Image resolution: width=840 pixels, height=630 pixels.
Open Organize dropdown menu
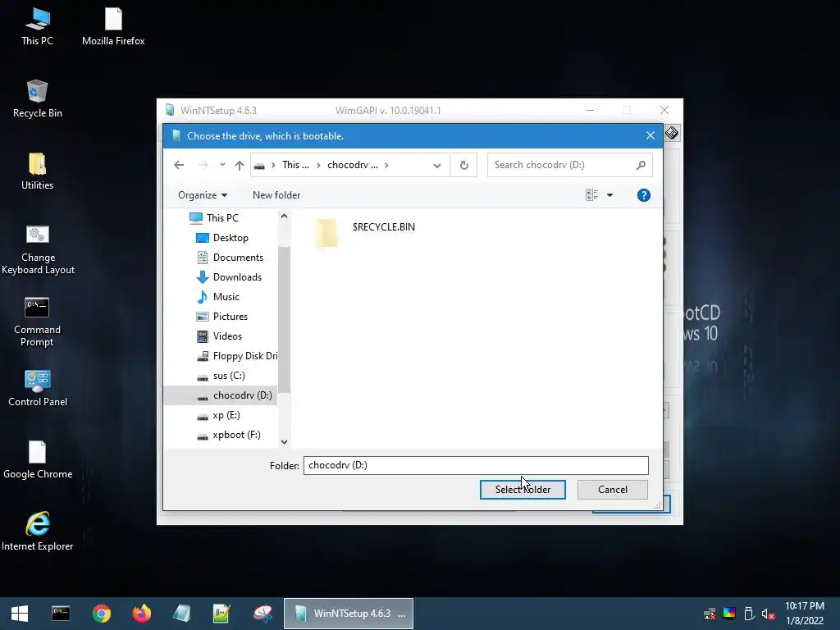(203, 195)
